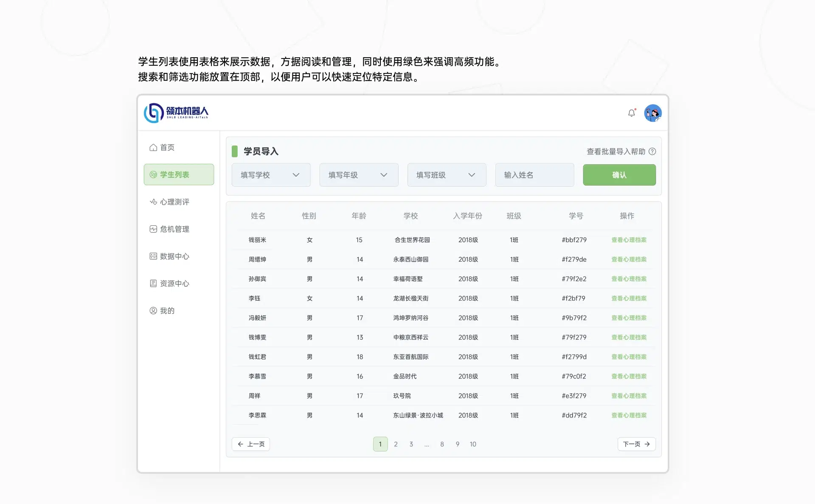Click the 心理测评 sidebar icon
Viewport: 815px width, 504px height.
153,202
